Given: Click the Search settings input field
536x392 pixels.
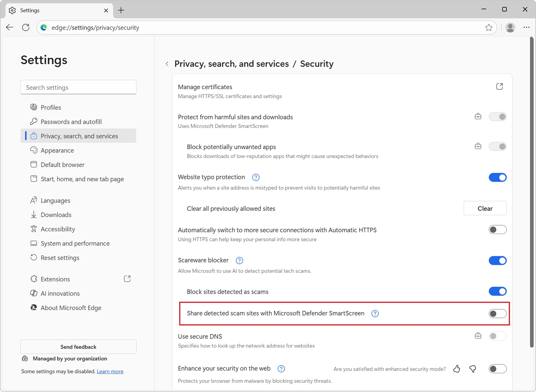Looking at the screenshot, I should (78, 87).
